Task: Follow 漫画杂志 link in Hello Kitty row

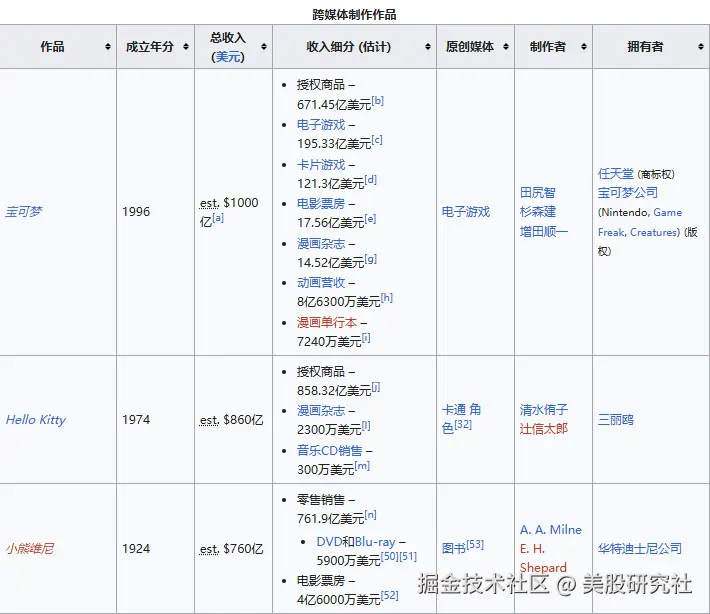Action: click(321, 411)
